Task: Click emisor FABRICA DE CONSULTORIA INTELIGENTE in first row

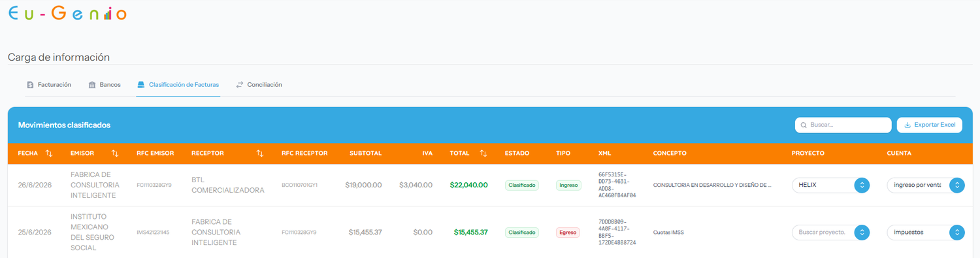Action: coord(95,185)
